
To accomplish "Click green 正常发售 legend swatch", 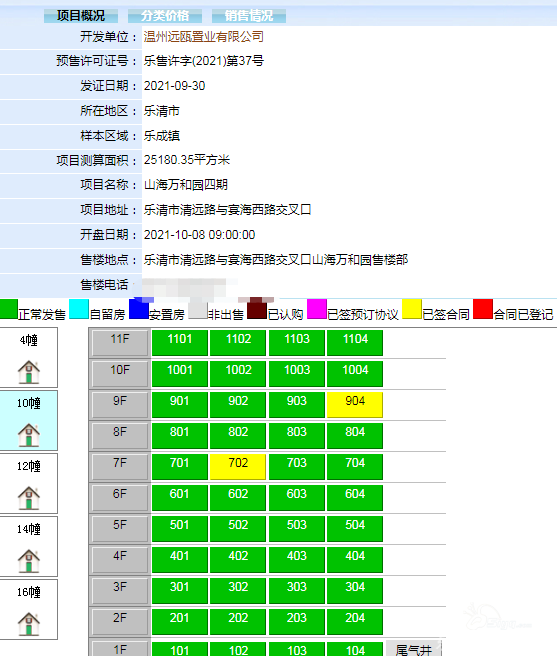I will (x=9, y=309).
